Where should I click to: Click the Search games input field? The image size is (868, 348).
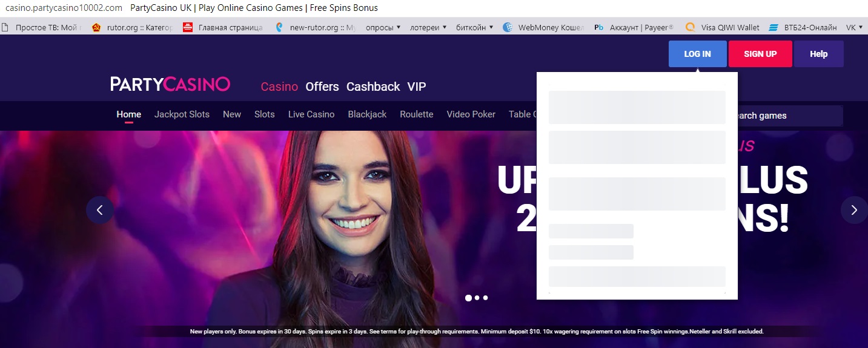[790, 116]
